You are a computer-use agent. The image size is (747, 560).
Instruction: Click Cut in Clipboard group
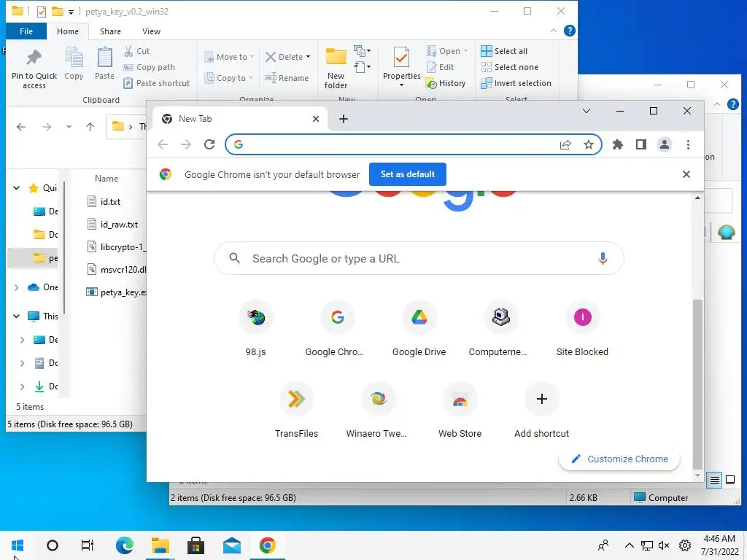pos(136,51)
